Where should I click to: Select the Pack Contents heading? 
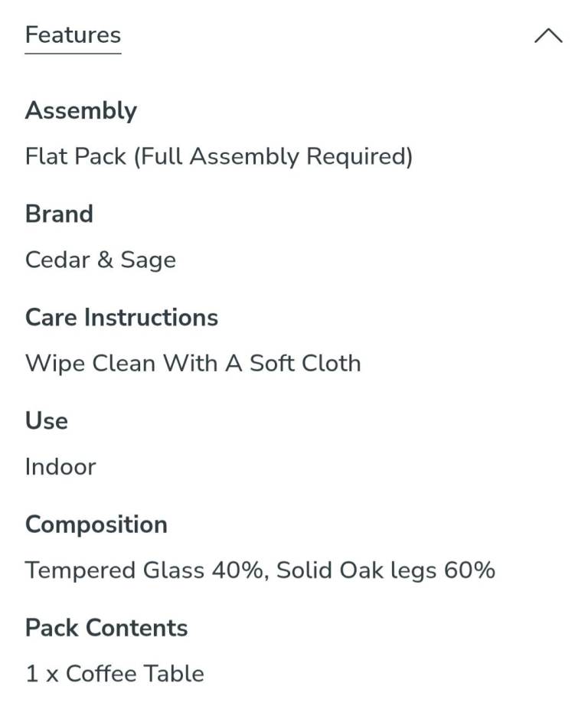click(106, 628)
